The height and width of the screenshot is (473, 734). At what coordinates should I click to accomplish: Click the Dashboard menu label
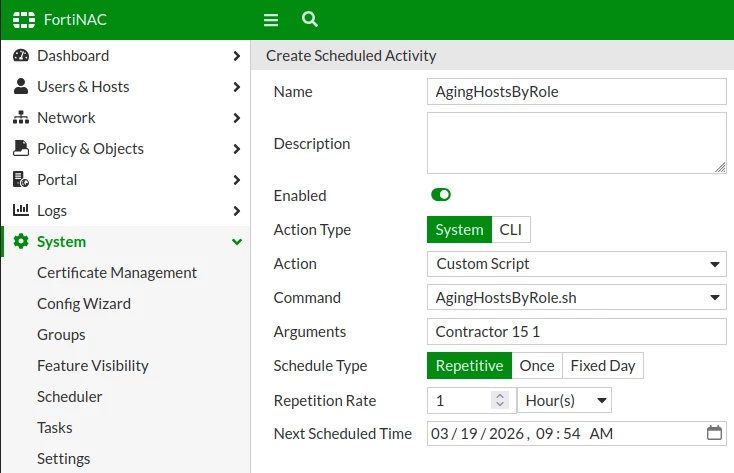(x=73, y=56)
